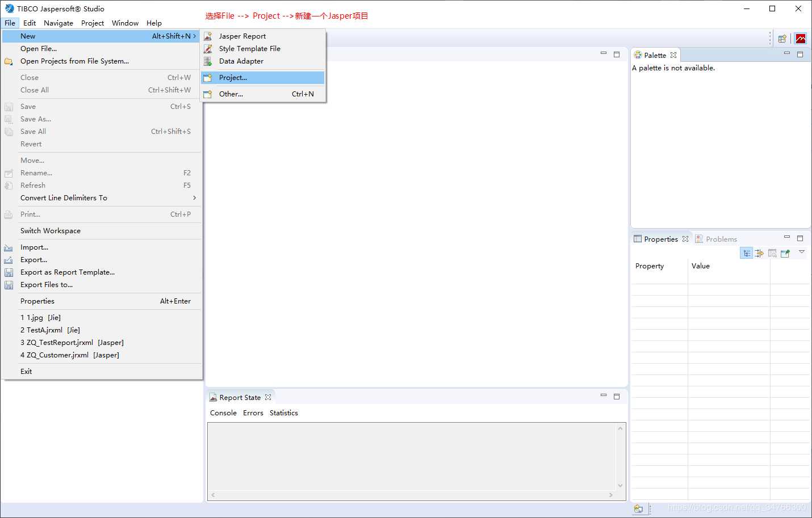Select Jasper Report in New submenu

pos(263,36)
